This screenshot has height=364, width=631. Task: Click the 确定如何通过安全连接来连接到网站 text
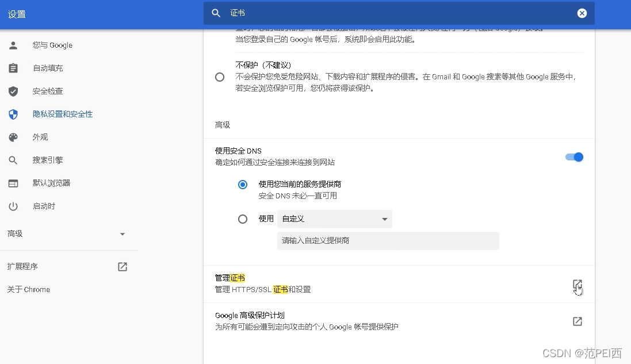(275, 163)
